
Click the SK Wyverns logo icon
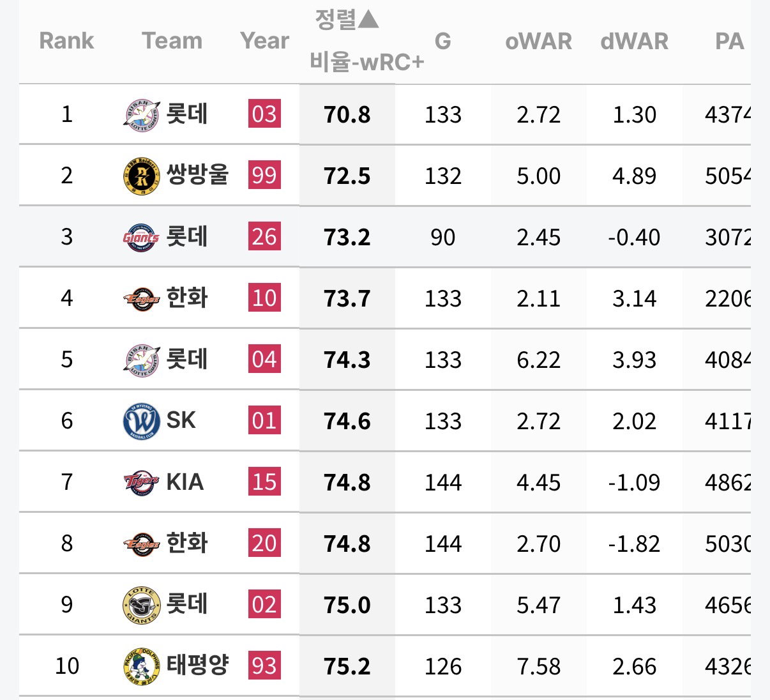pyautogui.click(x=141, y=421)
